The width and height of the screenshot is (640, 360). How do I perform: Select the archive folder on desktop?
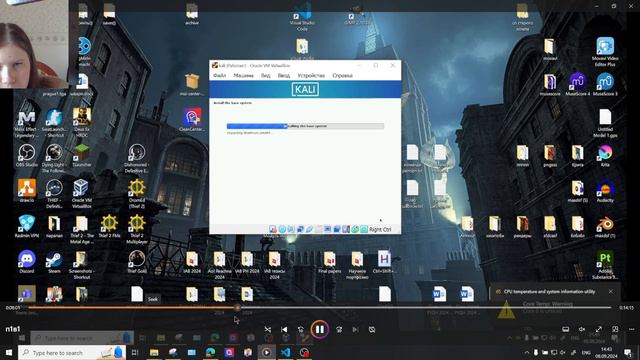(192, 14)
